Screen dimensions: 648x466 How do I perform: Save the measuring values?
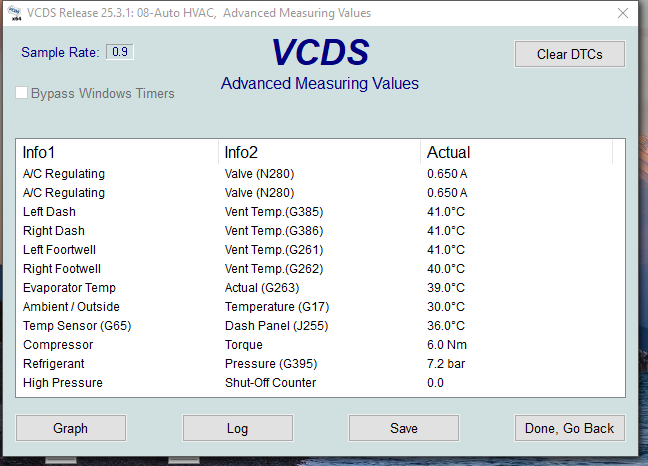(x=404, y=428)
